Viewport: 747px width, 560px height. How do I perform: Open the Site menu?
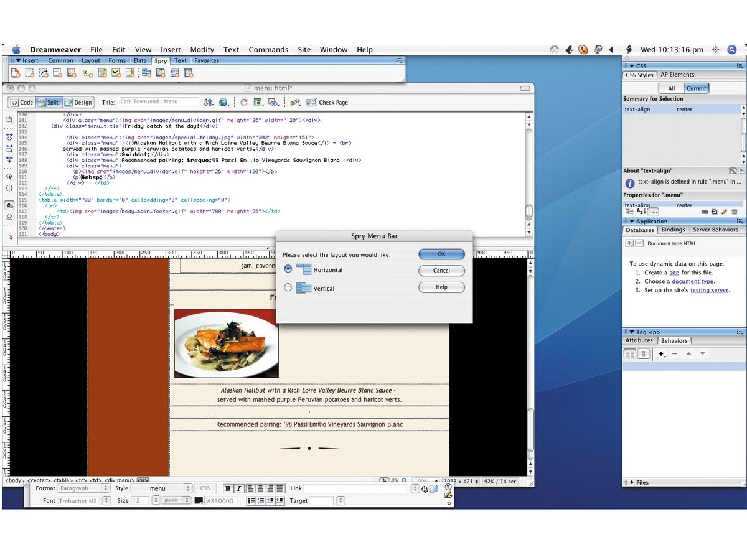coord(304,50)
